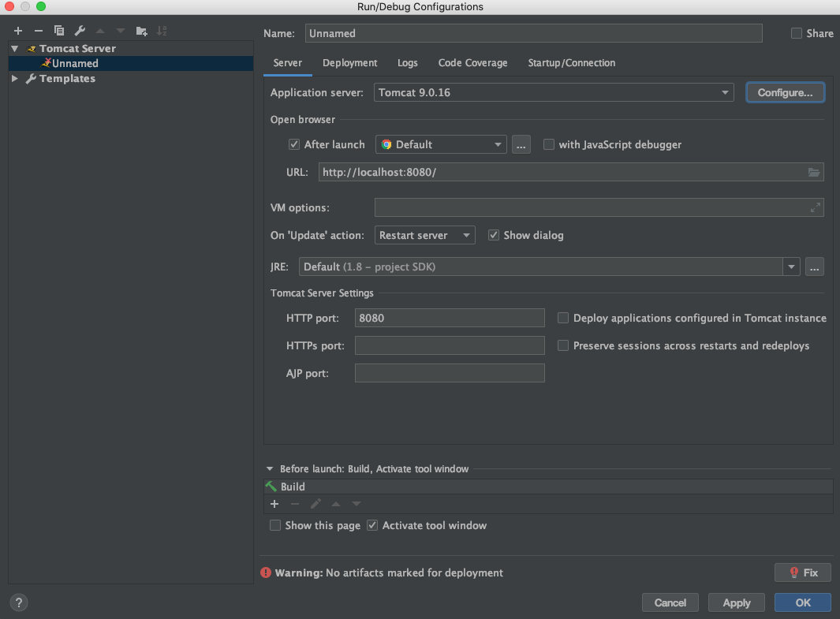840x619 pixels.
Task: Create new folder for configurations
Action: tap(141, 31)
